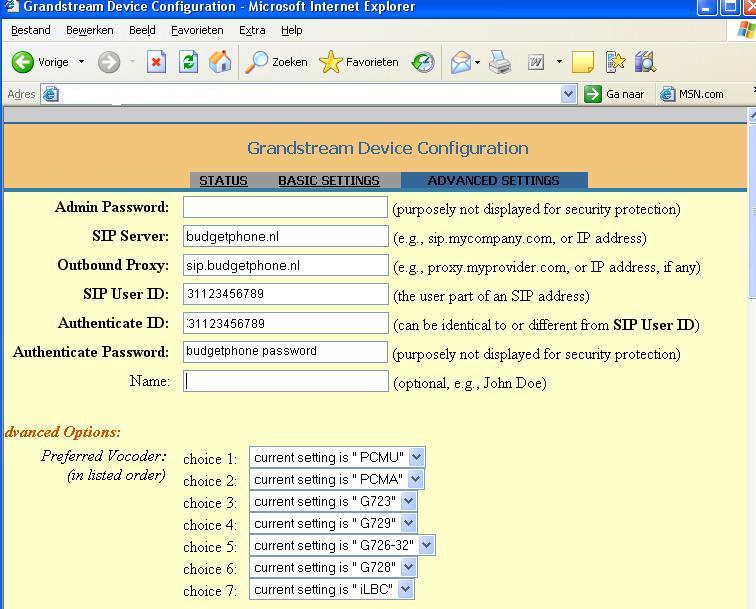Expand the Edit with Word dropdown arrow
Image resolution: width=756 pixels, height=609 pixels.
(x=559, y=62)
